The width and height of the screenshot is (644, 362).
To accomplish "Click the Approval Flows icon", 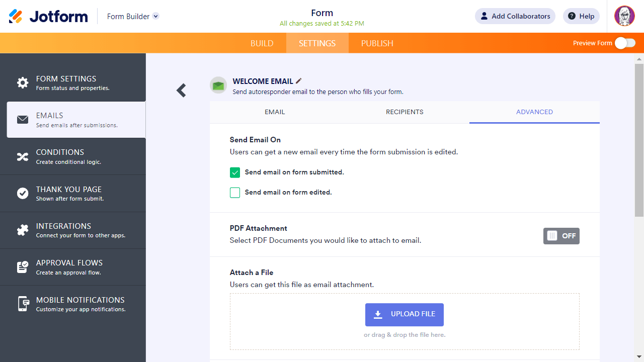I will (x=23, y=267).
